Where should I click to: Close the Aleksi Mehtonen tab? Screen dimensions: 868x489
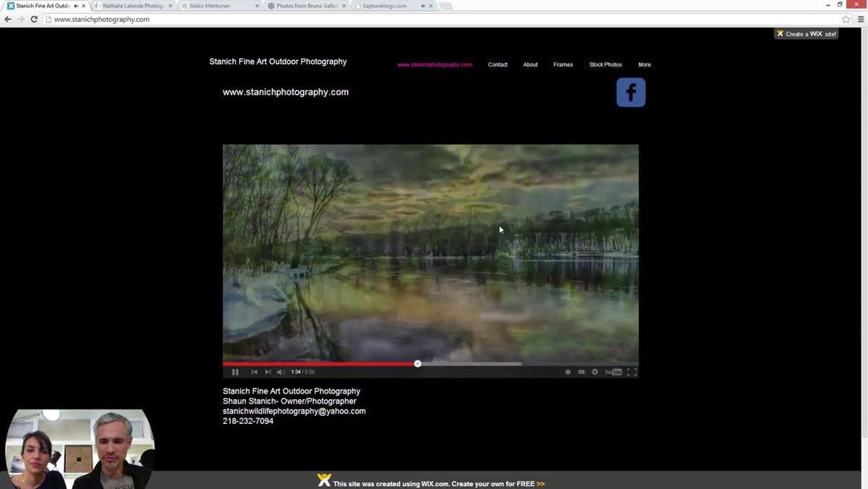pyautogui.click(x=257, y=6)
